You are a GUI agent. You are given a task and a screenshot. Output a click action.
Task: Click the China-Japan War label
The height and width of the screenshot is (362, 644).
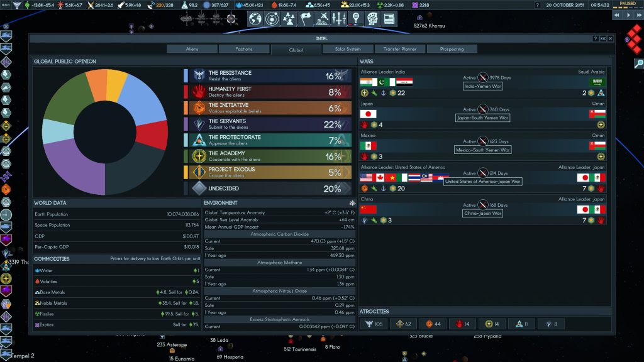(482, 213)
